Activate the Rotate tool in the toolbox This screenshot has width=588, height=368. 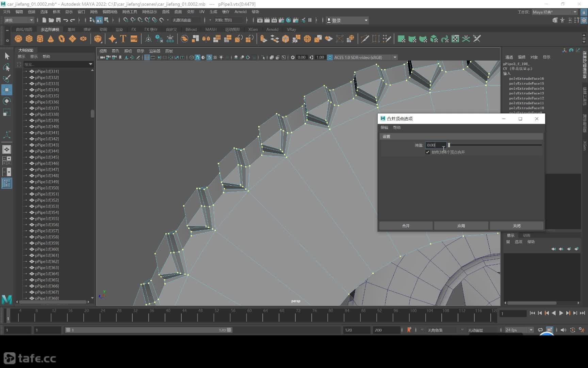pos(7,101)
